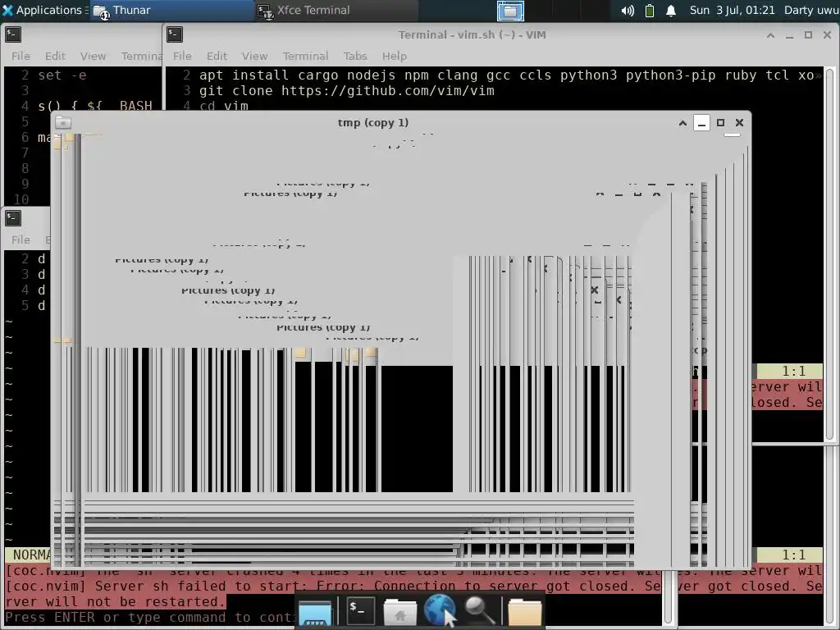Screen dimensions: 840x630
Task: Close the tmp (copy 1) window
Action: [x=739, y=123]
